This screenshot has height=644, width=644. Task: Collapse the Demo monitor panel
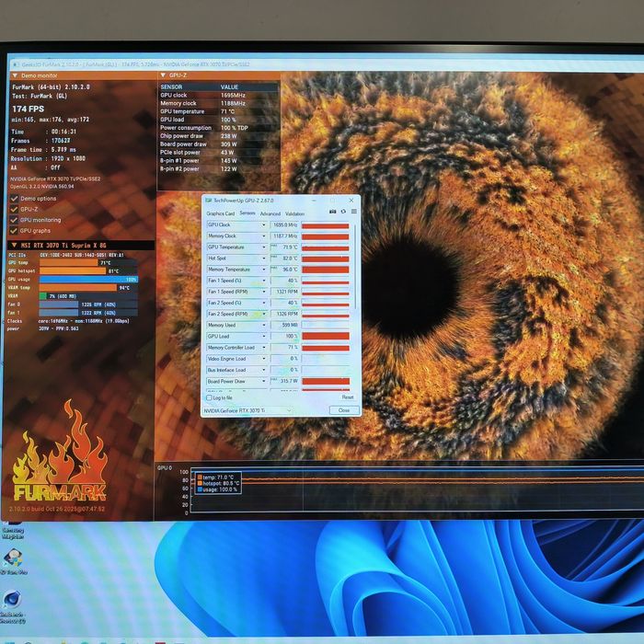pos(16,75)
